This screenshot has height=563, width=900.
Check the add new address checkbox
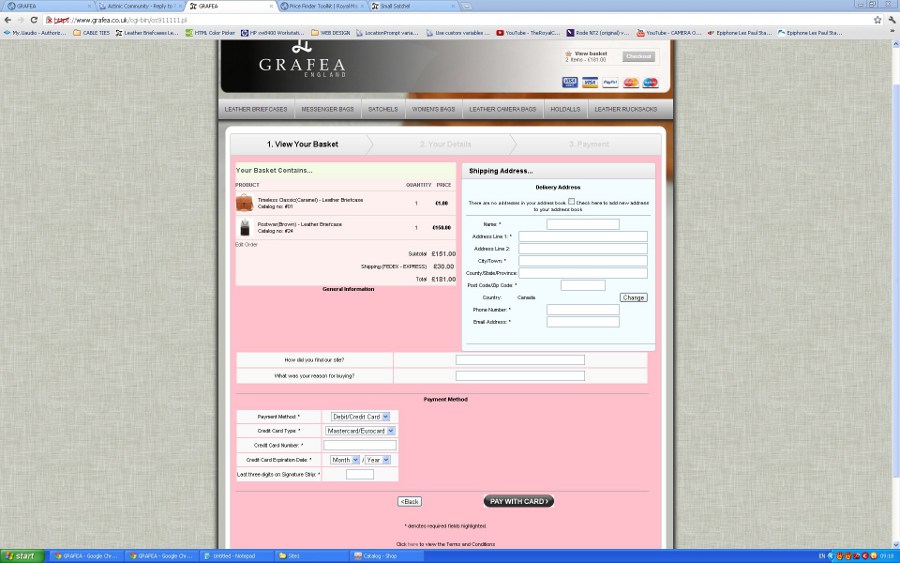click(571, 201)
